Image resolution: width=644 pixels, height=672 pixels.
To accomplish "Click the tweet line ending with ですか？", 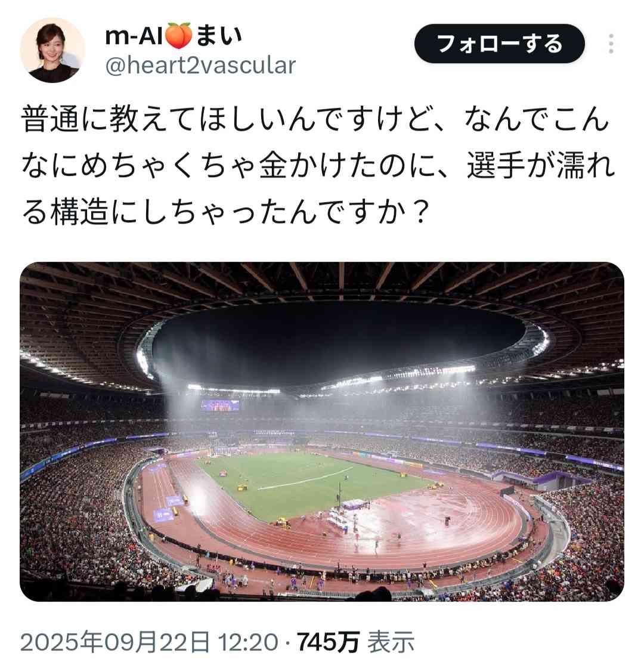I will point(225,212).
